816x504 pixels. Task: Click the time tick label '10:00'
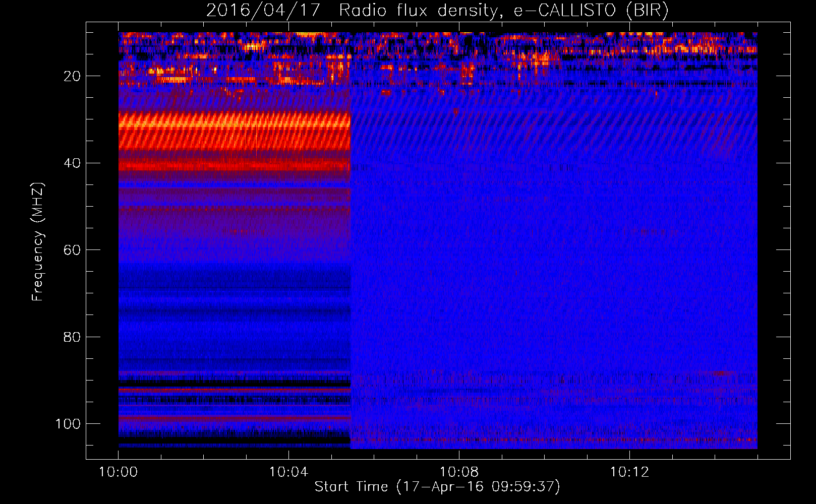coord(119,472)
